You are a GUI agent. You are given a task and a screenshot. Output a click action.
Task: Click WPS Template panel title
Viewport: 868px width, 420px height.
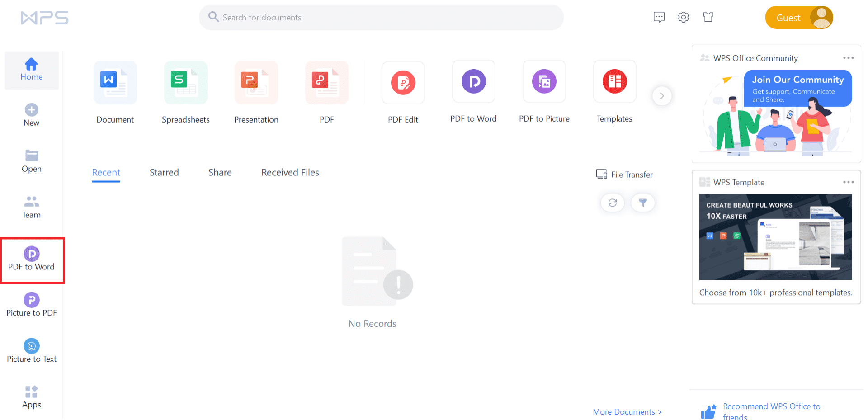pyautogui.click(x=739, y=183)
